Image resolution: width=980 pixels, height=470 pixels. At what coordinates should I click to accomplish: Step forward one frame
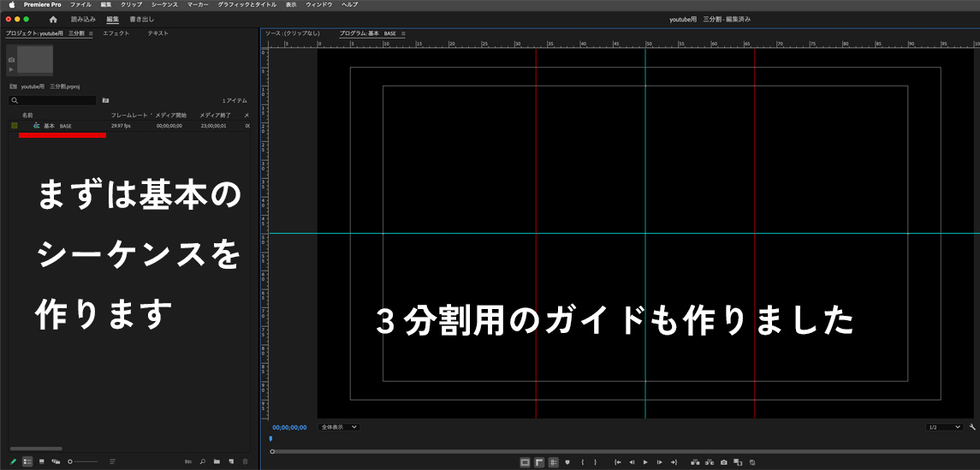[659, 462]
